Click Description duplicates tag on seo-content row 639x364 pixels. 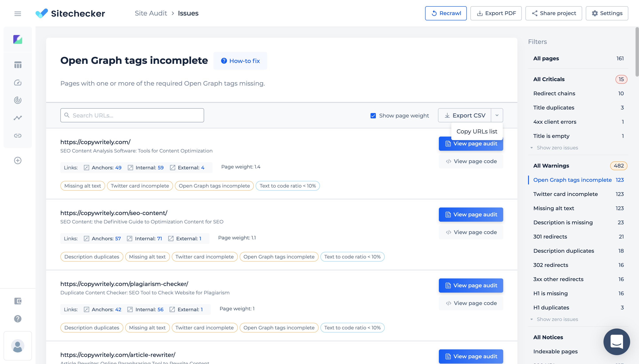click(92, 257)
